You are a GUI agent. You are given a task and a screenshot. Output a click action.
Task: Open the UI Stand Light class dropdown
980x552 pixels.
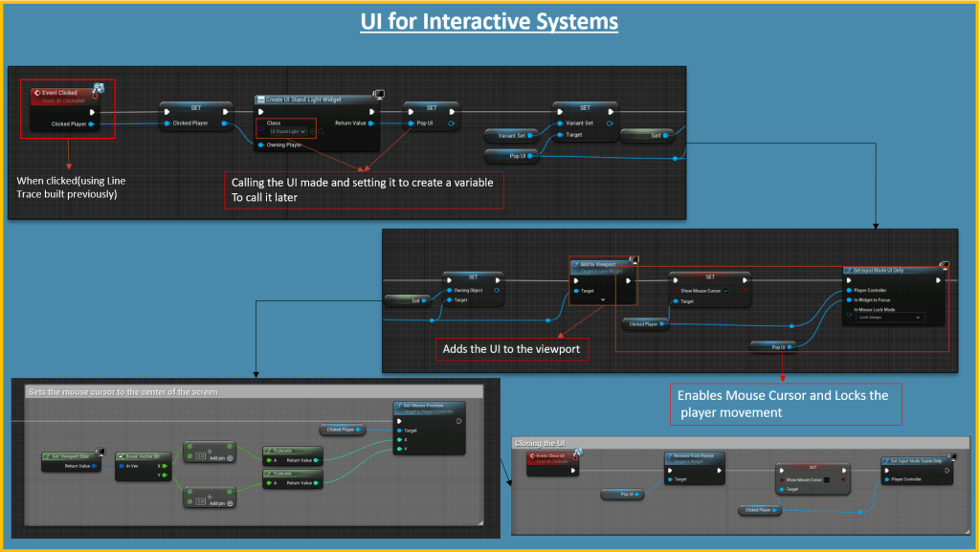tap(287, 131)
